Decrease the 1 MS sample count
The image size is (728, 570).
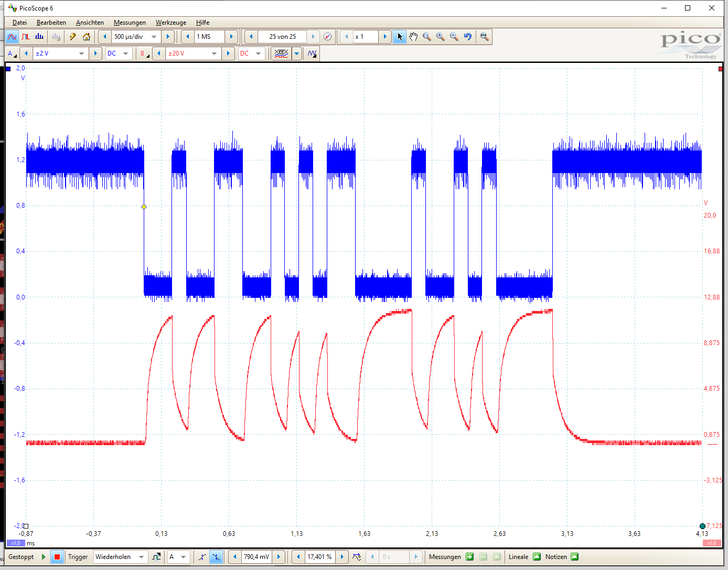click(x=188, y=37)
